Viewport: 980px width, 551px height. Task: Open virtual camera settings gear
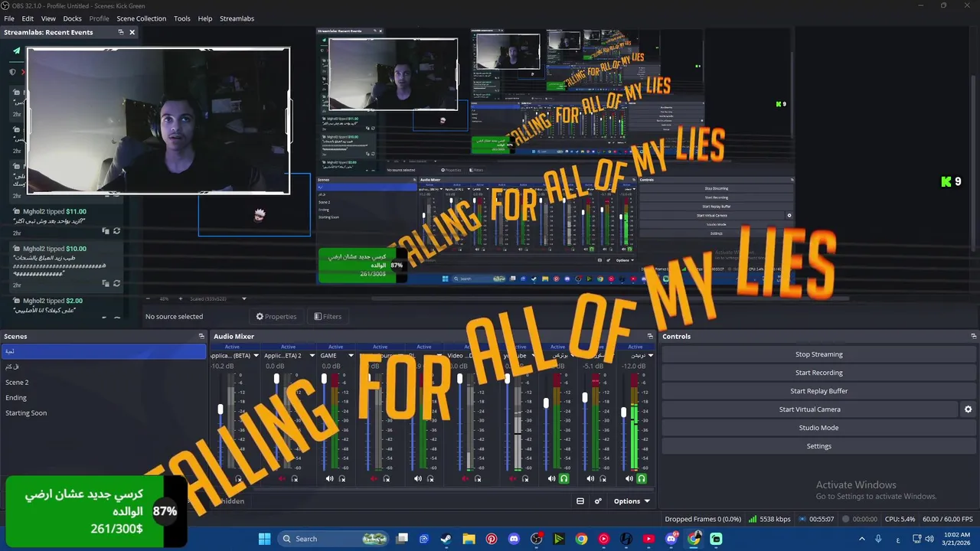coord(968,409)
